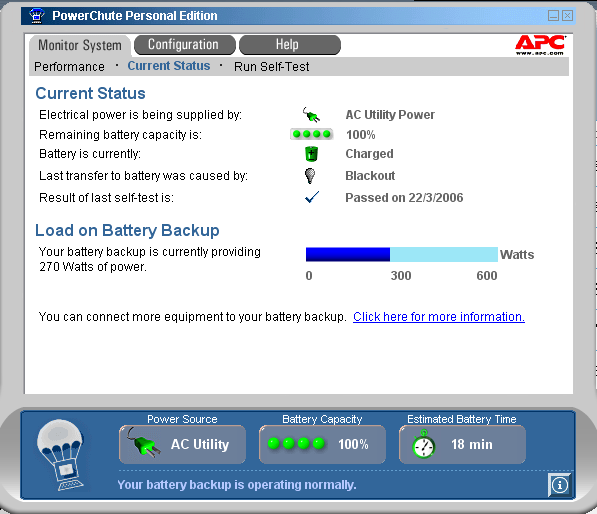597x514 pixels.
Task: Click the green dots in Battery Capacity panel
Action: click(x=296, y=444)
